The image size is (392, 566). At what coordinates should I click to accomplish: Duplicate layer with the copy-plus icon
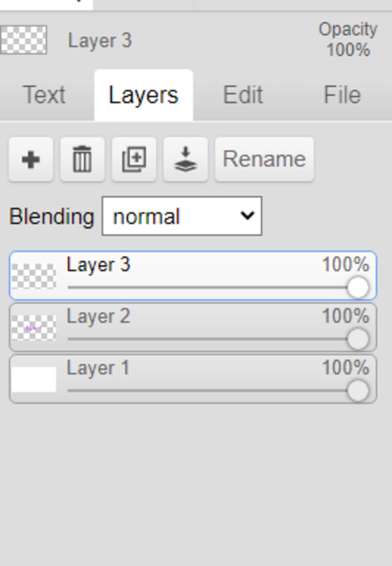click(134, 159)
